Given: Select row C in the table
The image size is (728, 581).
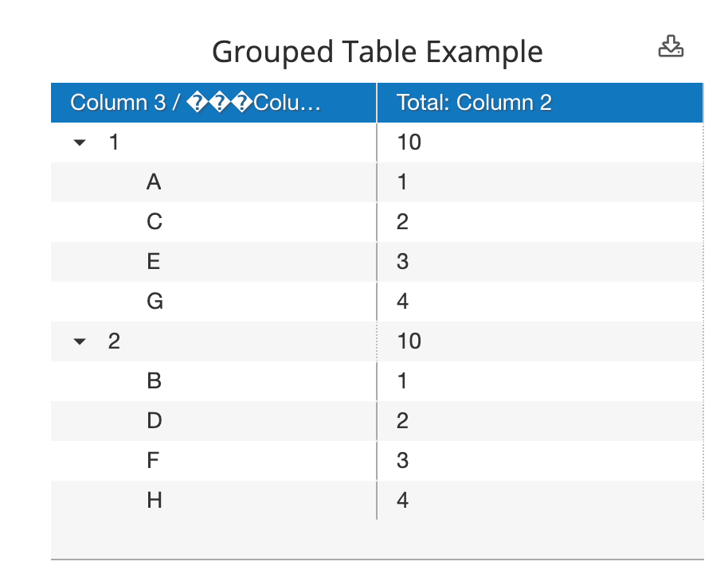Looking at the screenshot, I should [154, 221].
